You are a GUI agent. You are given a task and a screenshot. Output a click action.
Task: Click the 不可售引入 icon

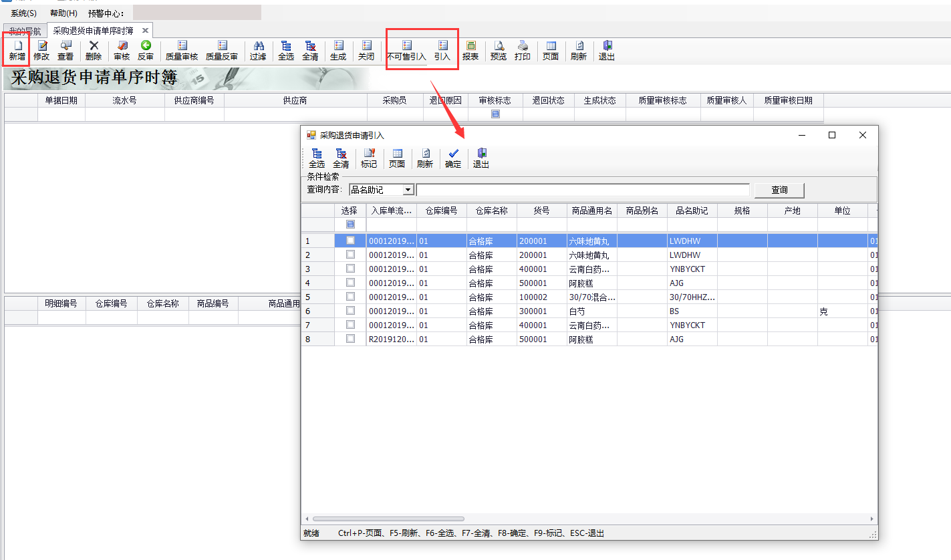(x=406, y=51)
